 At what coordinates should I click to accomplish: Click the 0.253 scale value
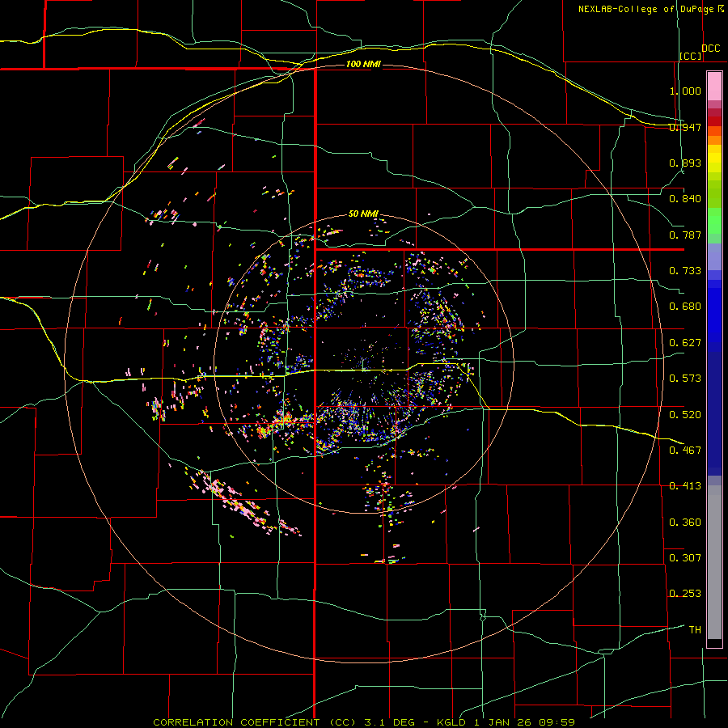coord(685,594)
